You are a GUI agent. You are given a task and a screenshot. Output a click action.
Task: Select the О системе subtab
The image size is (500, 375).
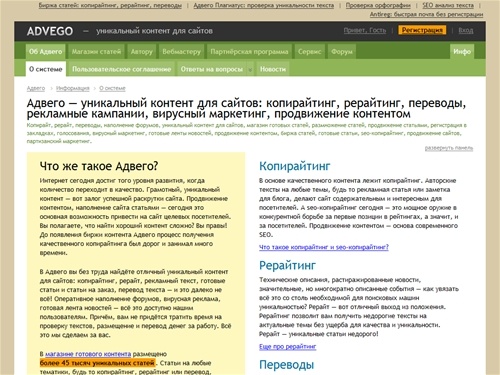[x=46, y=69]
